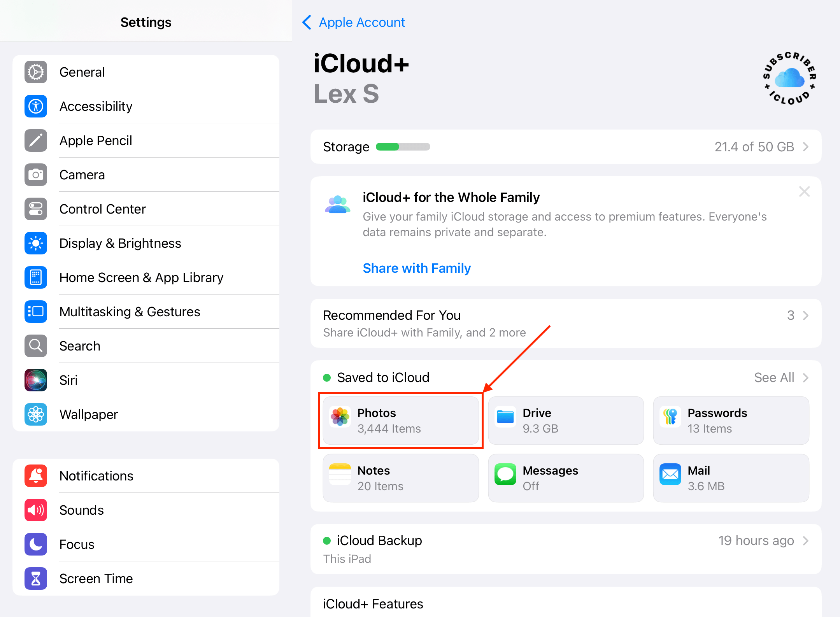
Task: Open Home Screen & App Library row
Action: (x=146, y=277)
